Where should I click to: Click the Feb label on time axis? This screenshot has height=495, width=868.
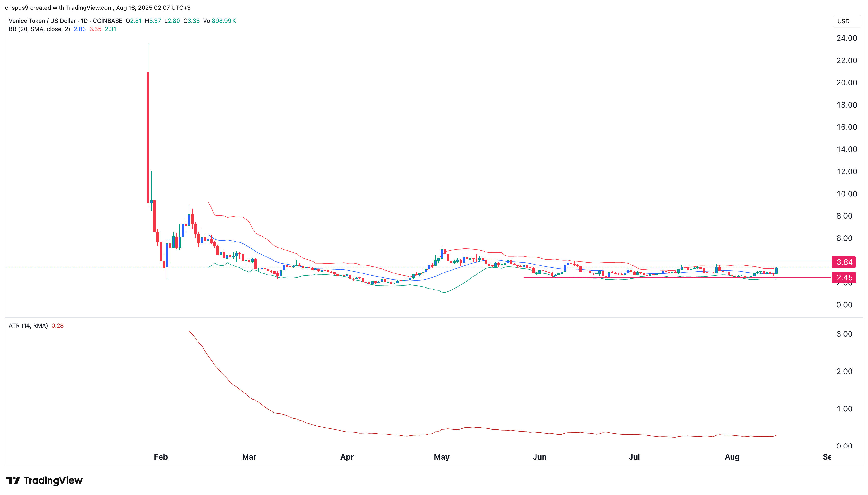[x=161, y=457]
